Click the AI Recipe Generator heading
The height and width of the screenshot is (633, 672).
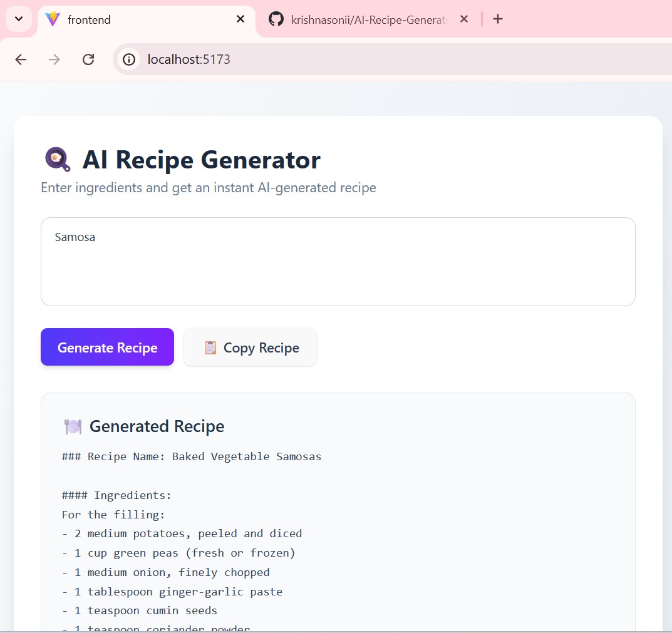(x=202, y=160)
